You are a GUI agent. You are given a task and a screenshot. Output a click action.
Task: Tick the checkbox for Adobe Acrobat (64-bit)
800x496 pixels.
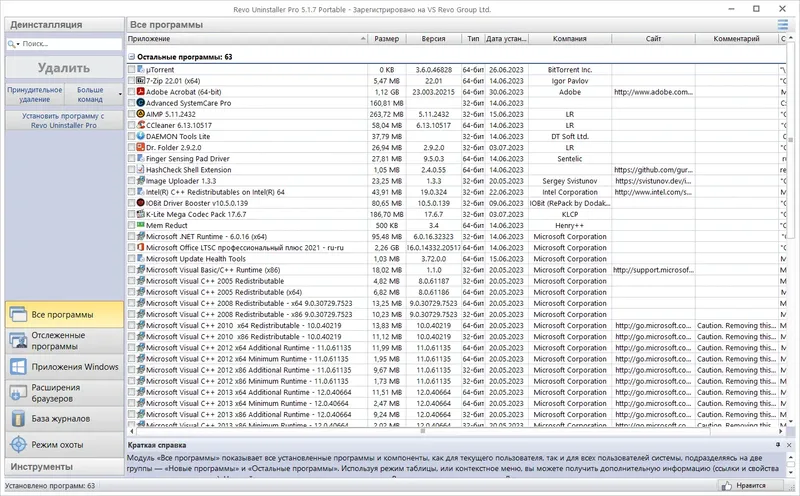click(x=132, y=92)
